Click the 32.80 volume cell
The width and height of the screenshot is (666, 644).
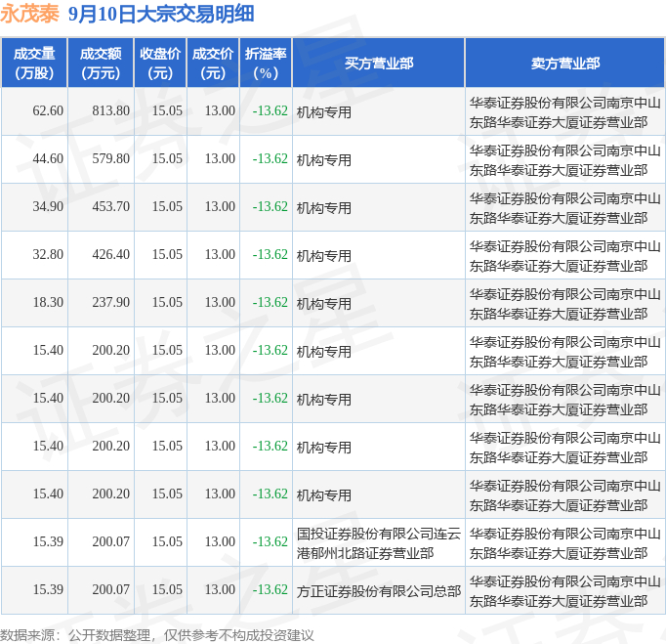(x=47, y=255)
